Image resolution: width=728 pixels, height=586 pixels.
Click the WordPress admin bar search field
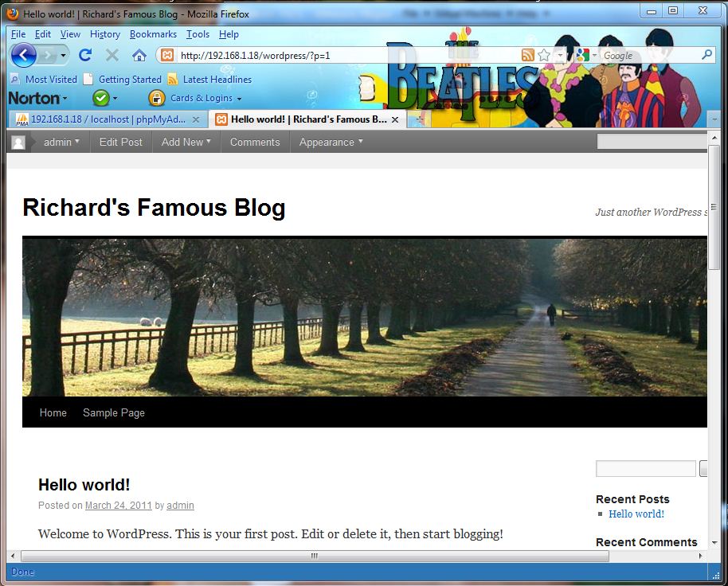(652, 142)
